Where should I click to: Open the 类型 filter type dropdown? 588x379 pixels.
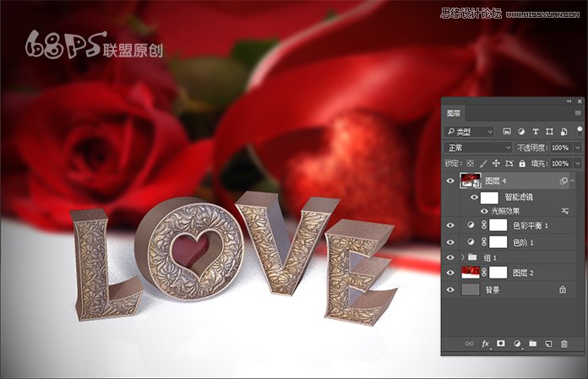tap(470, 132)
